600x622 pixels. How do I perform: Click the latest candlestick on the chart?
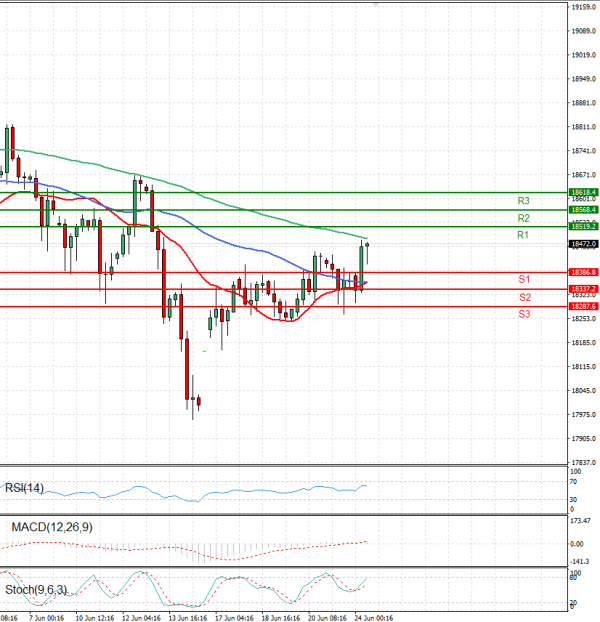pyautogui.click(x=368, y=253)
